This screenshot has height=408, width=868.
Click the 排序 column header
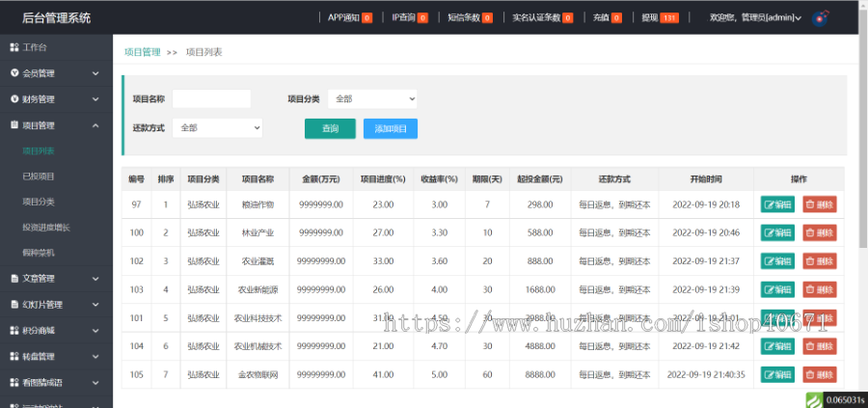(166, 179)
